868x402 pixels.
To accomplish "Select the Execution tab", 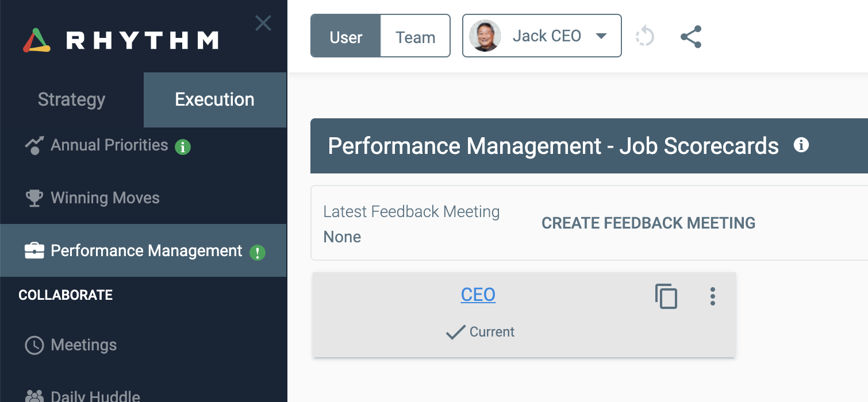I will (214, 99).
